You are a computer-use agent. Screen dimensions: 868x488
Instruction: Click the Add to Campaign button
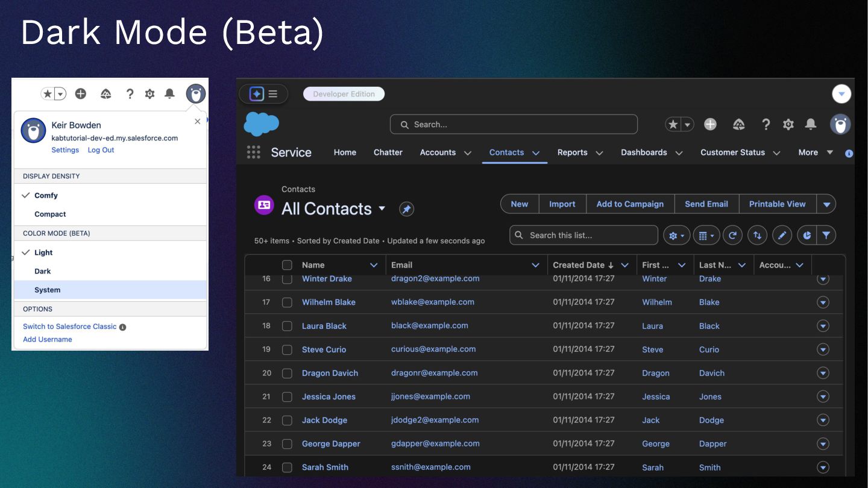(x=630, y=204)
